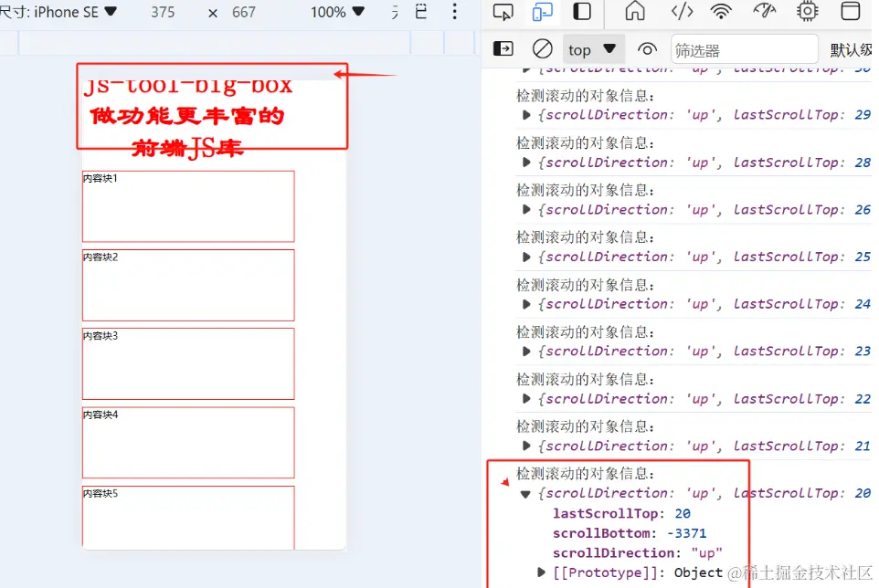879x588 pixels.
Task: Click the 筛选器 console filter field
Action: pyautogui.click(x=745, y=50)
